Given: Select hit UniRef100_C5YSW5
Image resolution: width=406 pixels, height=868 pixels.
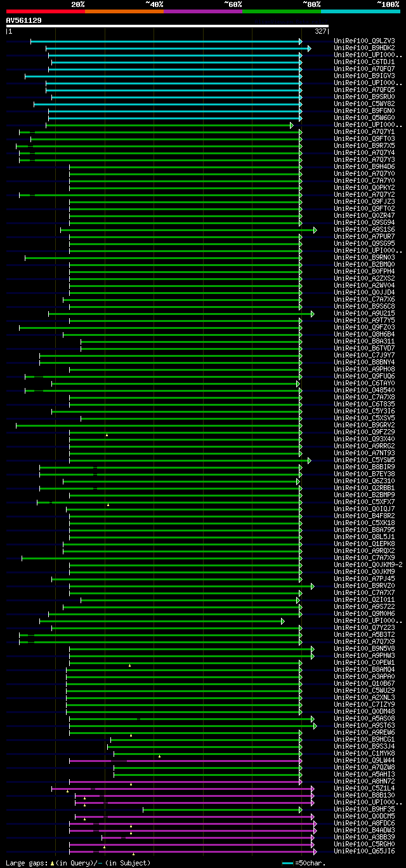Looking at the screenshot, I should [x=364, y=460].
